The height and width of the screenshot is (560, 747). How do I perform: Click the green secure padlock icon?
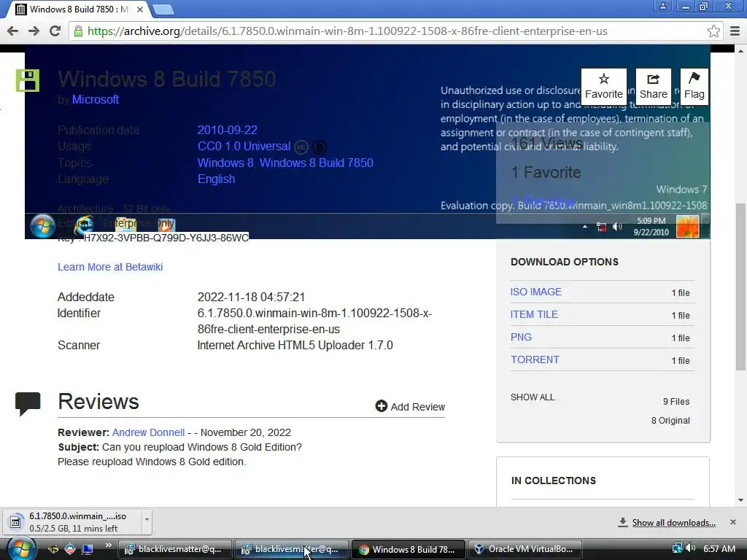[x=78, y=31]
